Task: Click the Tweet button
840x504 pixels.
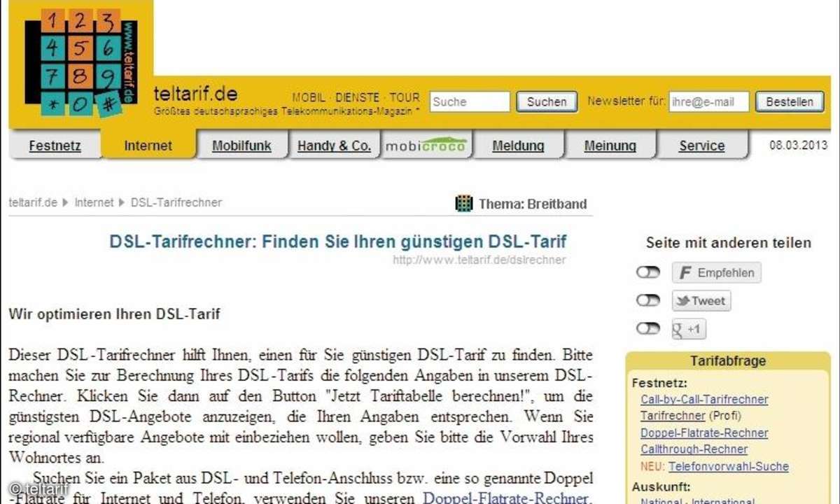Action: (701, 301)
